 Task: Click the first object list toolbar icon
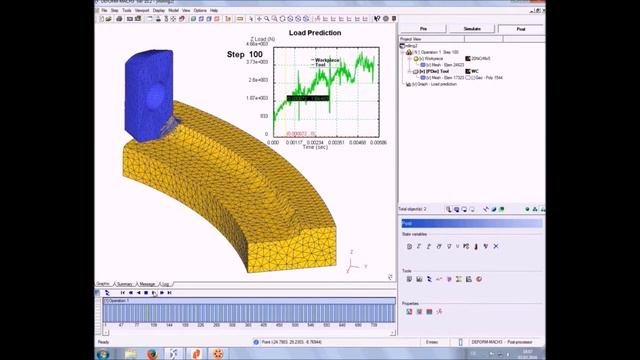(449, 209)
